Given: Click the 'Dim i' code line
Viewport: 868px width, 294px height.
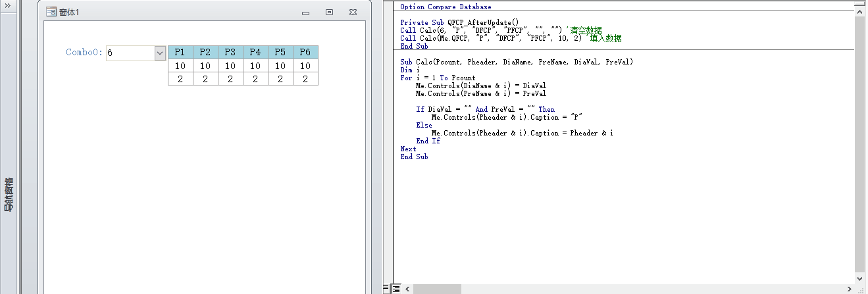Looking at the screenshot, I should pos(410,70).
